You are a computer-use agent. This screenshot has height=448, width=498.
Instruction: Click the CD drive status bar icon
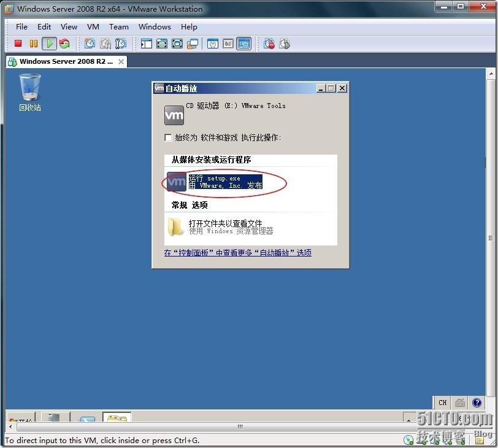point(408,440)
